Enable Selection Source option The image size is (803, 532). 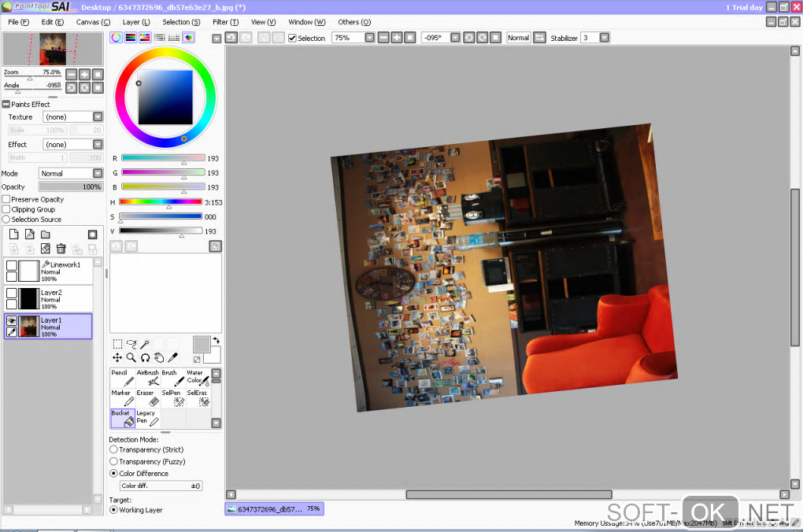point(6,219)
